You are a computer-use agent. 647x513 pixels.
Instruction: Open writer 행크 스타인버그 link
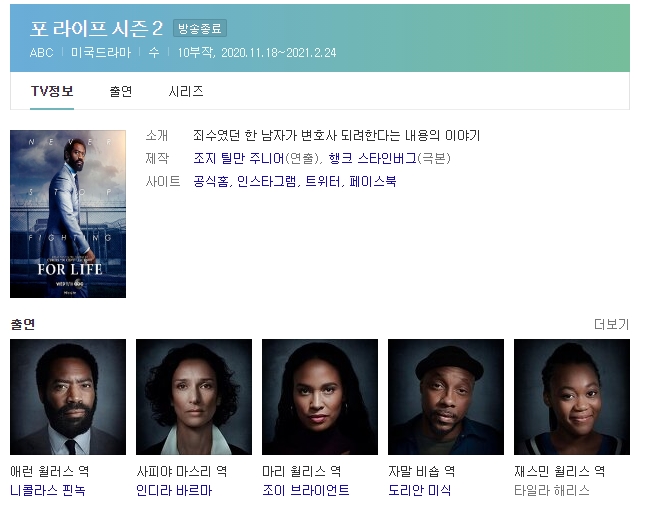tap(373, 158)
